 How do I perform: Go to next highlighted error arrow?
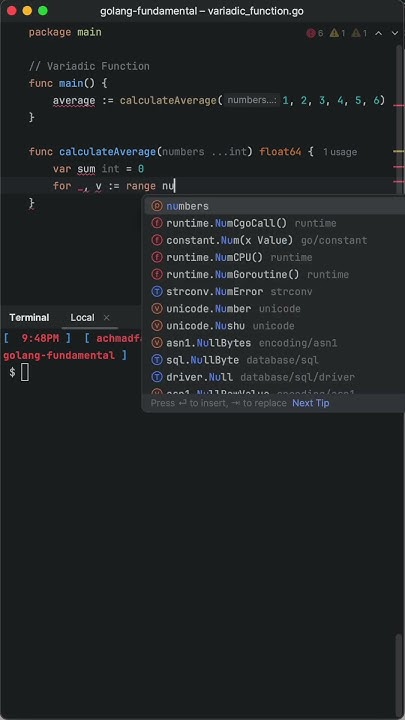click(x=394, y=33)
